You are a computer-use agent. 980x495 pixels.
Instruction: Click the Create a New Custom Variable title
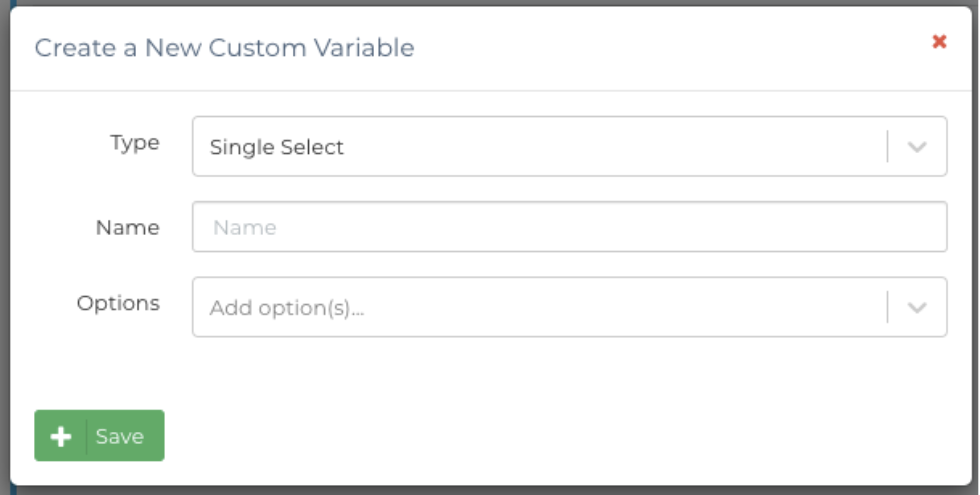[224, 48]
